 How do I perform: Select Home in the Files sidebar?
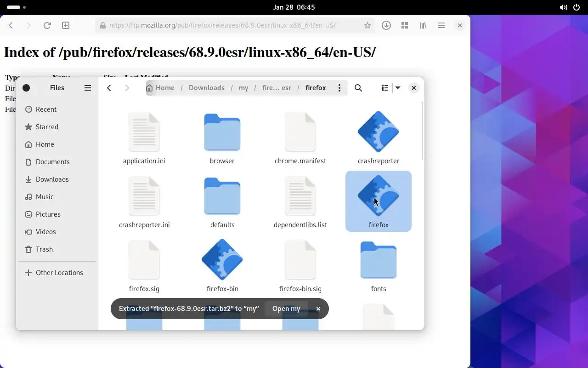[x=57, y=144]
